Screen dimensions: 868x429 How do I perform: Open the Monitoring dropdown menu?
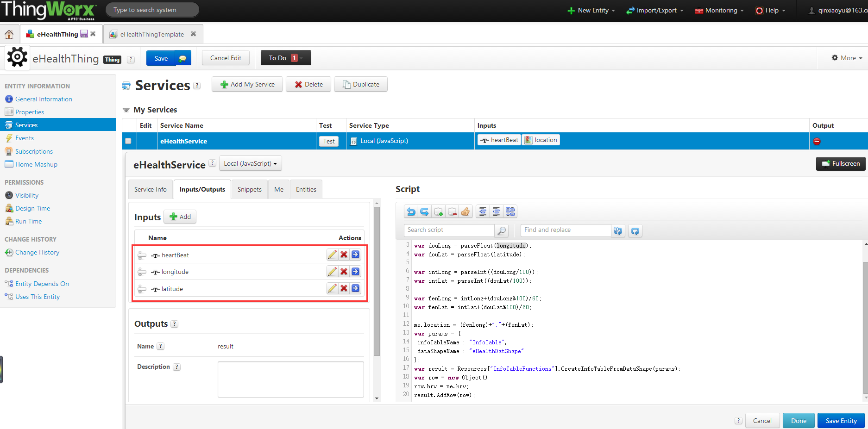pyautogui.click(x=719, y=10)
